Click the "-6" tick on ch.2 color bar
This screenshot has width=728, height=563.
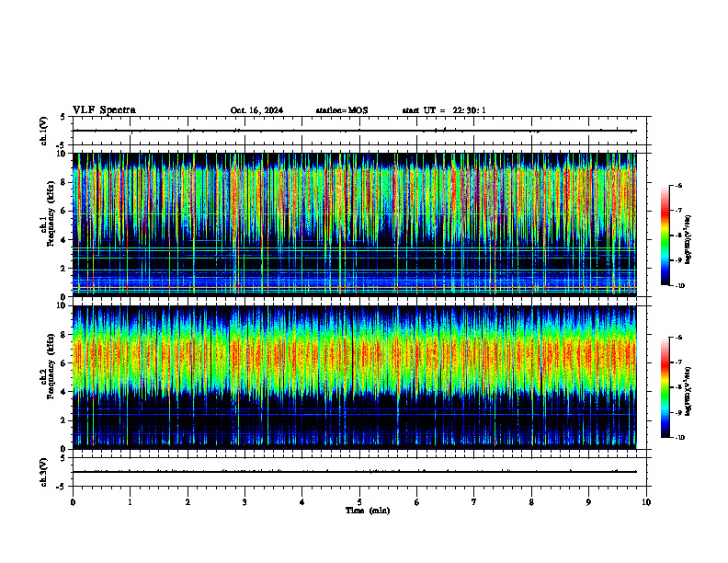pyautogui.click(x=678, y=338)
